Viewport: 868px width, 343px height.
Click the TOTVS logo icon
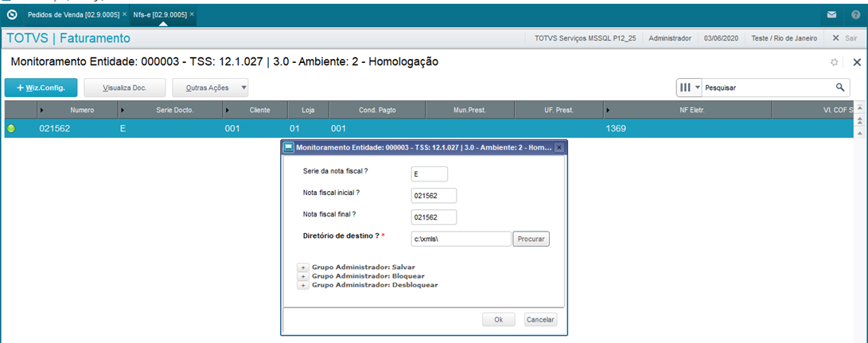[x=14, y=14]
